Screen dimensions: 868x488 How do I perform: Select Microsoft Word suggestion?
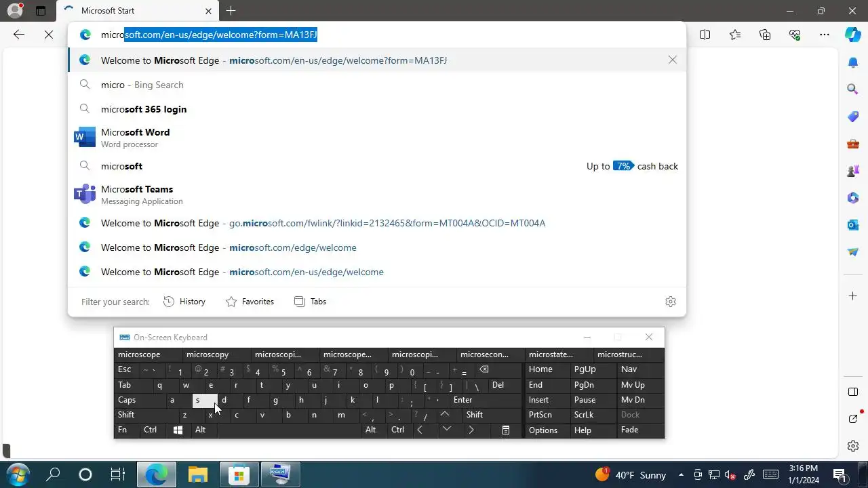377,138
